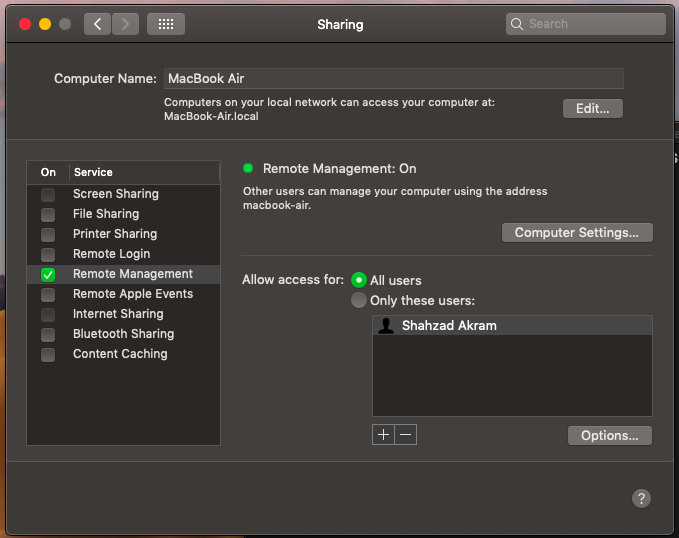Select the Internet Sharing service label
This screenshot has height=538, width=679.
[118, 314]
